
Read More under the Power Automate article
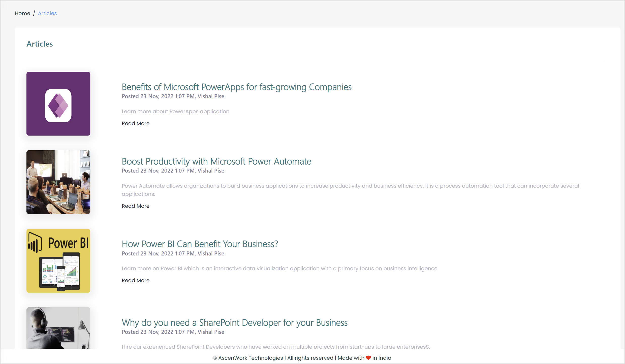[x=136, y=206]
